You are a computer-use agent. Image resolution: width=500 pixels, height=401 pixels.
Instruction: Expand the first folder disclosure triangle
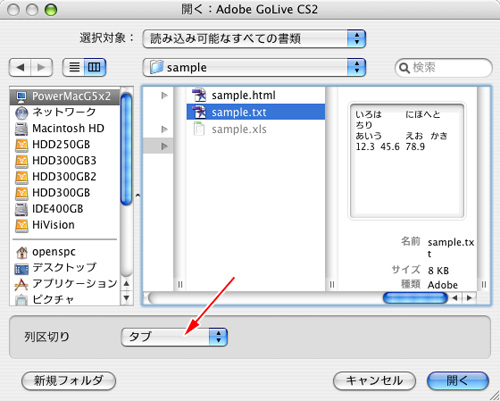click(x=164, y=96)
